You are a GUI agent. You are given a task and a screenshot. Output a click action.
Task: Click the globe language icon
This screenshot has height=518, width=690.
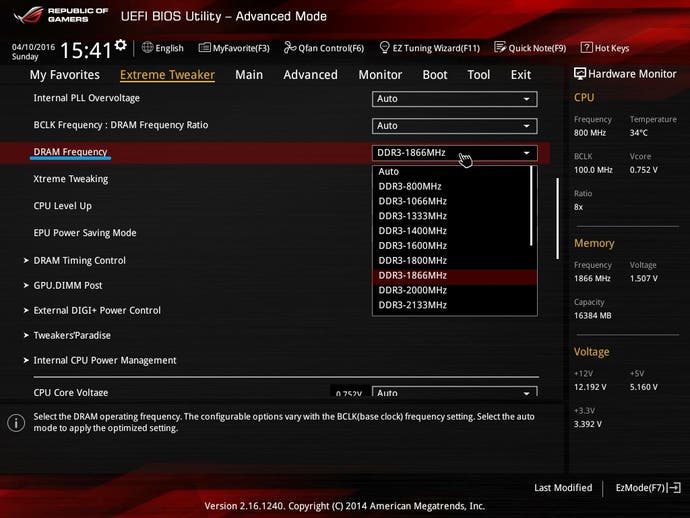pos(147,48)
